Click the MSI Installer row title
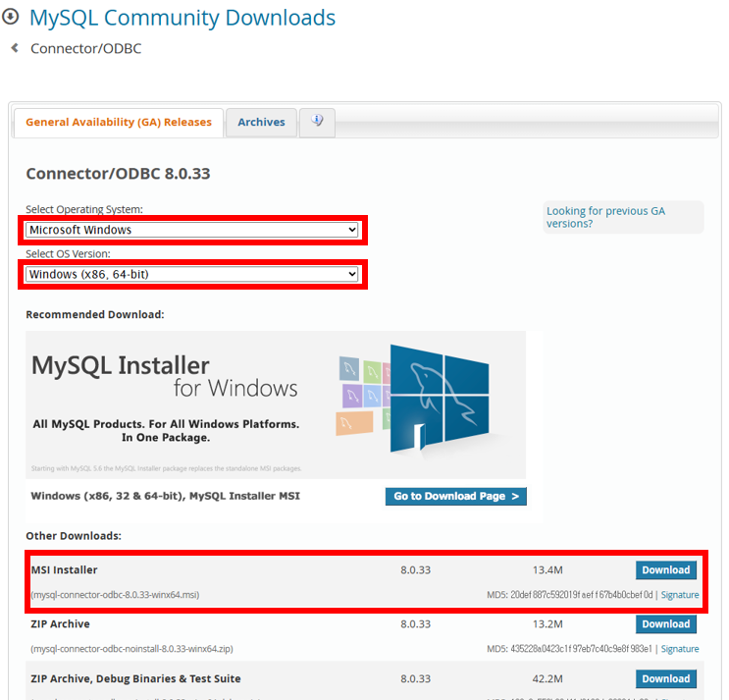 coord(64,570)
